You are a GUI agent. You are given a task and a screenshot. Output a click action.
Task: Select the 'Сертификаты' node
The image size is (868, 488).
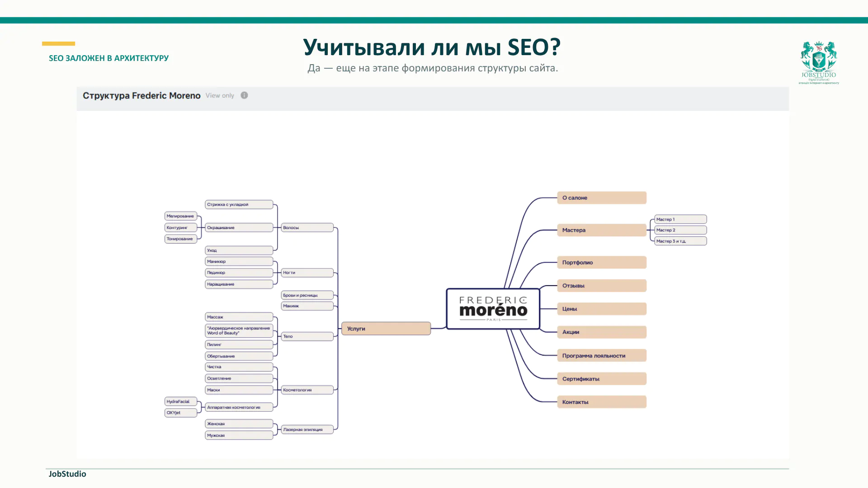602,379
